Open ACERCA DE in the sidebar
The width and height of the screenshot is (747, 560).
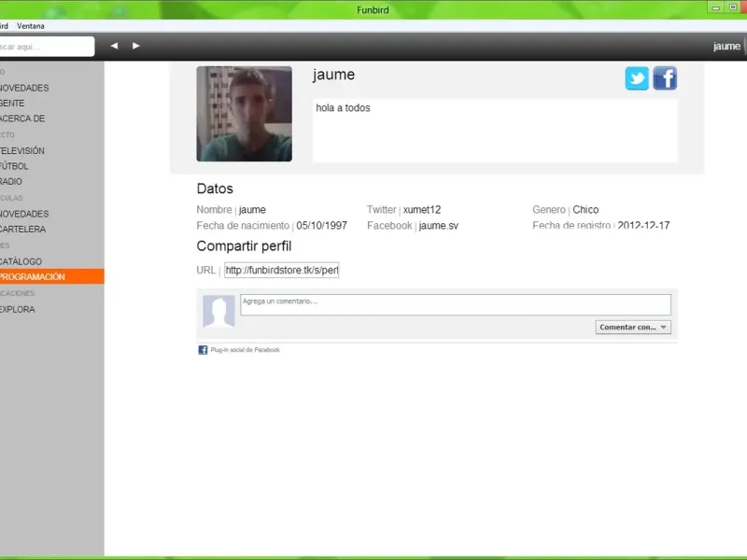point(22,119)
